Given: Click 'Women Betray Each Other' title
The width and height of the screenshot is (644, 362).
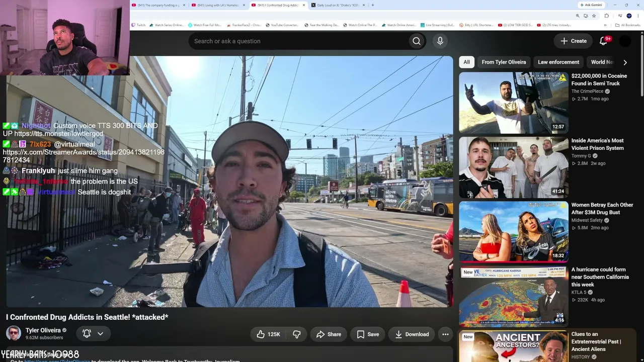Looking at the screenshot, I should tap(602, 209).
